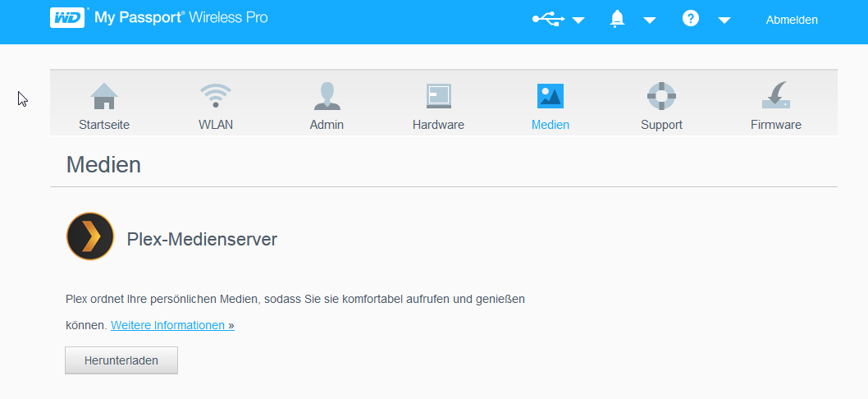
Task: Click the Medien picture icon
Action: pyautogui.click(x=550, y=96)
